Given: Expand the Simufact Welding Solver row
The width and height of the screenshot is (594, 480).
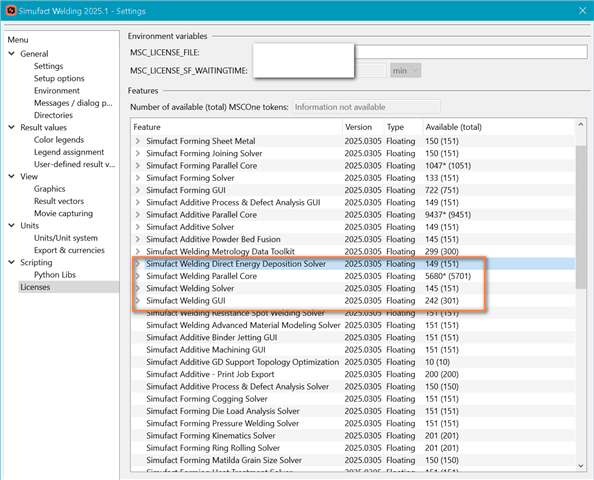Looking at the screenshot, I should (138, 288).
